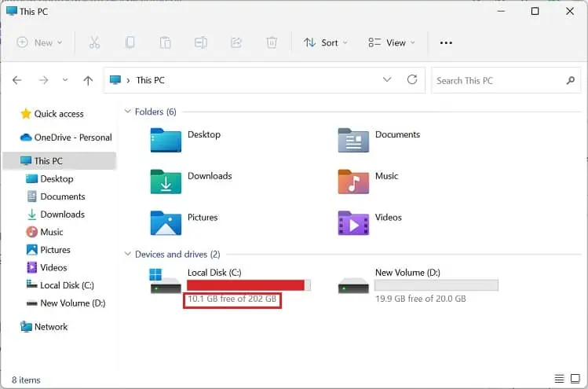Screen dimensions: 588x389
Task: Click the '19.9 GB free of 20.0 GB' text
Action: [x=420, y=299]
